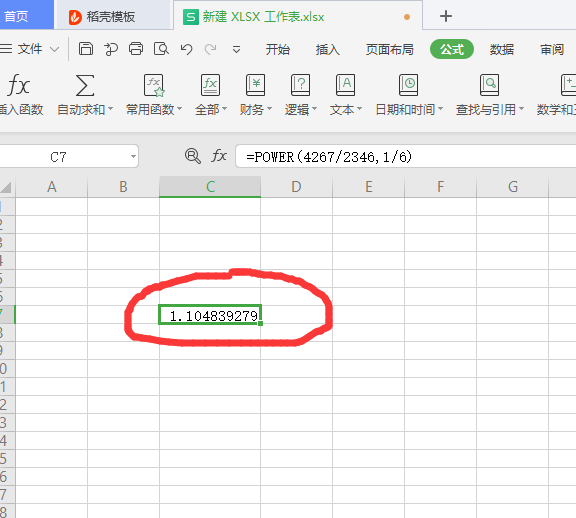This screenshot has width=576, height=518.
Task: Select column G header
Action: [x=512, y=187]
